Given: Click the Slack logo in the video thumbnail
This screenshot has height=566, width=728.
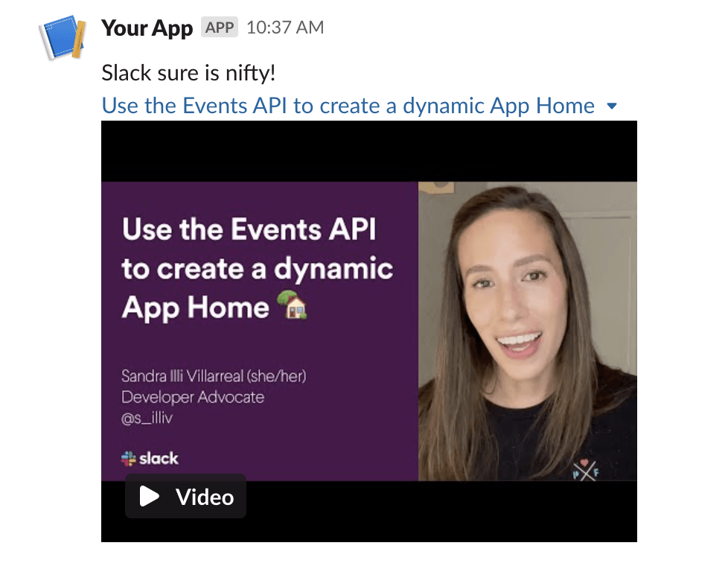Looking at the screenshot, I should click(149, 459).
